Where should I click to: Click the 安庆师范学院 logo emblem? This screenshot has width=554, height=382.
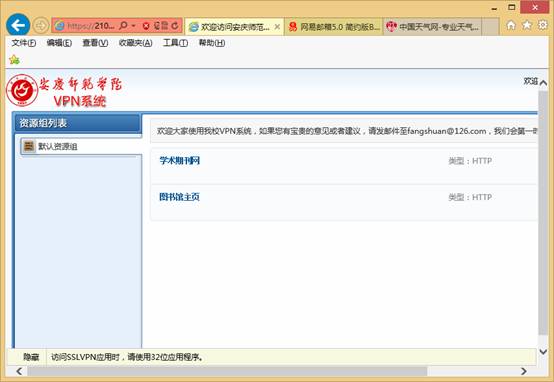22,90
